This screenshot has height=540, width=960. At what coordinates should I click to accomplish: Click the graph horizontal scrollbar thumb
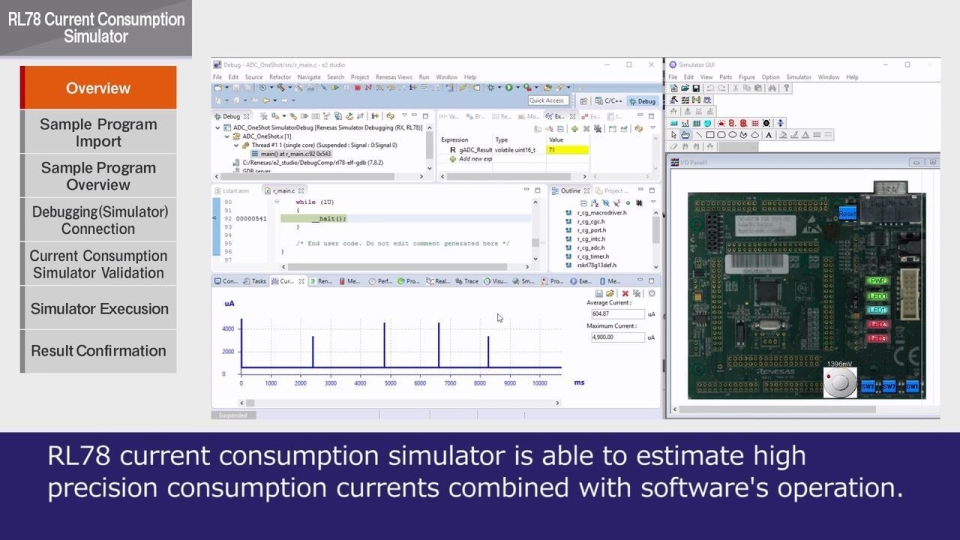tap(250, 403)
